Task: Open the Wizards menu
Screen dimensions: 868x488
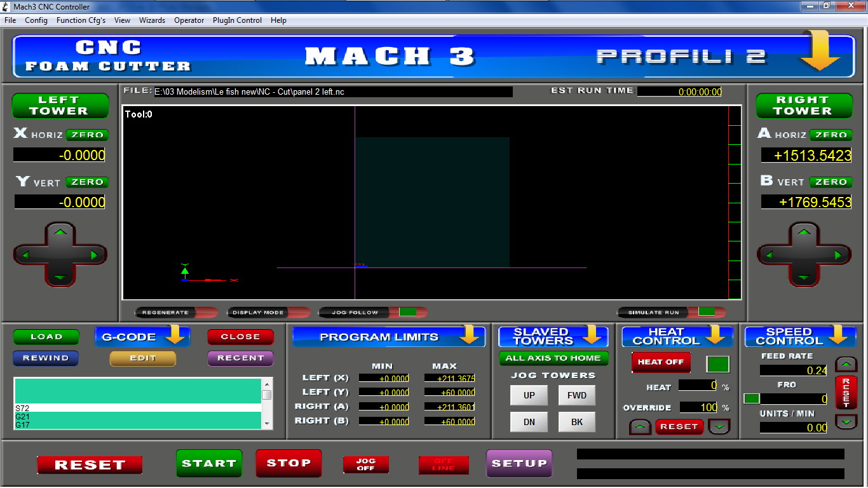Action: coord(152,20)
